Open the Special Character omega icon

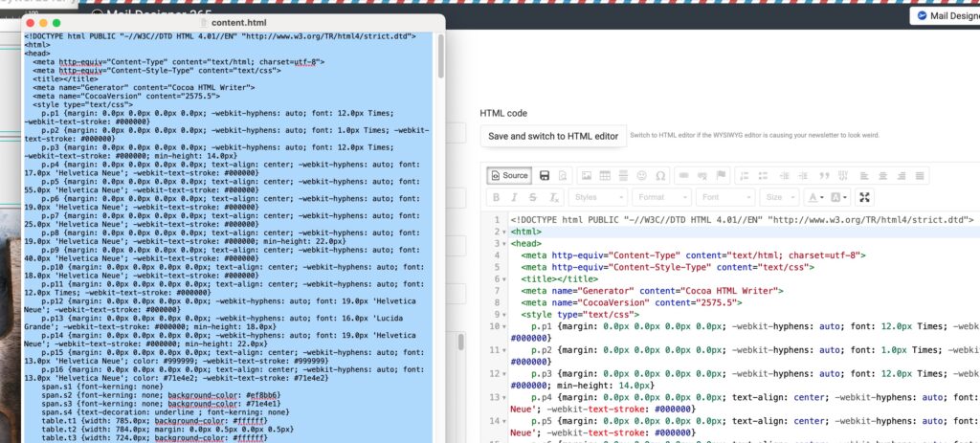(660, 176)
